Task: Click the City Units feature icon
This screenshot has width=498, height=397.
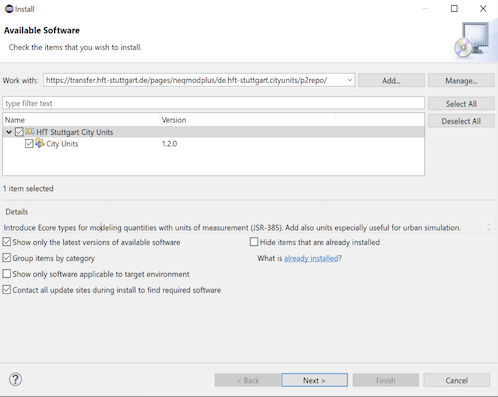Action: (40, 144)
